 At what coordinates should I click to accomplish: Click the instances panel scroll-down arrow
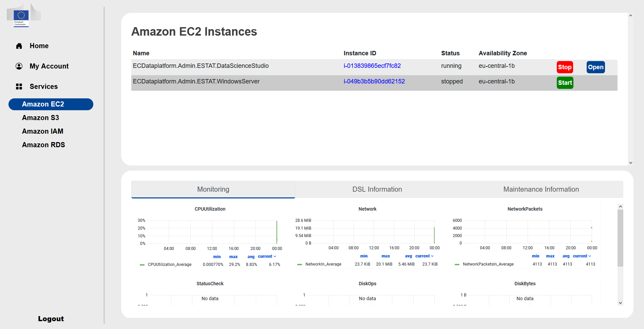[630, 163]
